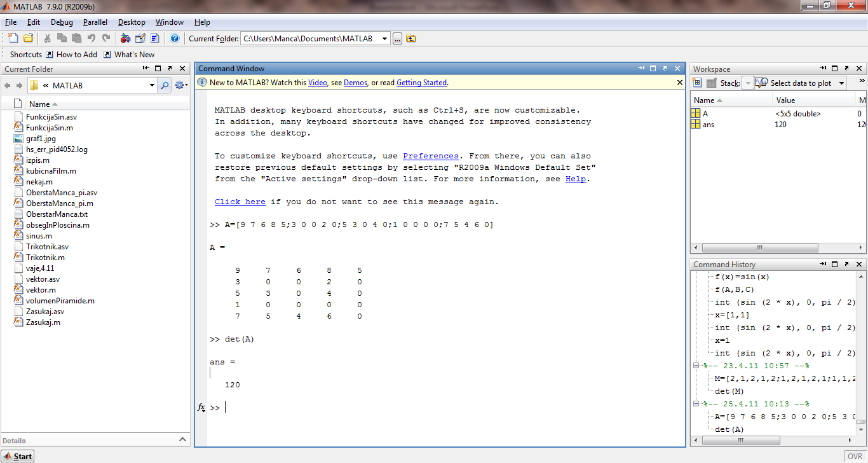
Task: Open the Parallel menu
Action: pyautogui.click(x=95, y=22)
